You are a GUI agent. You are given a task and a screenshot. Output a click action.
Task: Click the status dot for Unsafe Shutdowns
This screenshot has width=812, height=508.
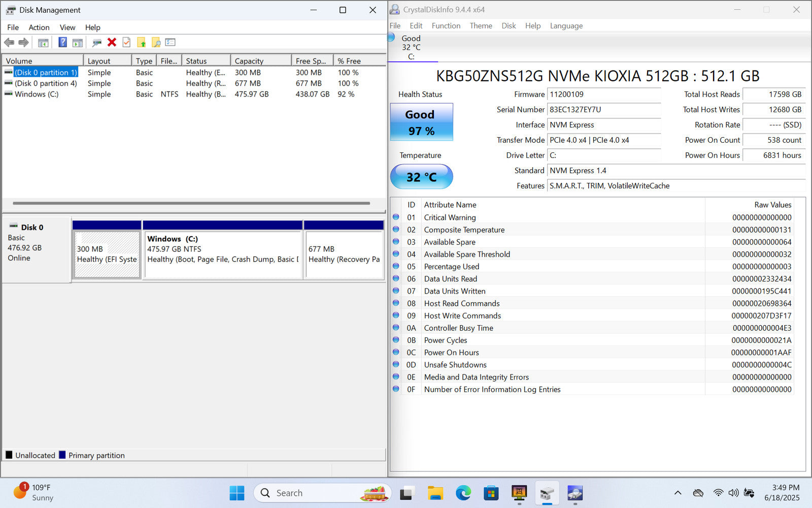pos(396,364)
